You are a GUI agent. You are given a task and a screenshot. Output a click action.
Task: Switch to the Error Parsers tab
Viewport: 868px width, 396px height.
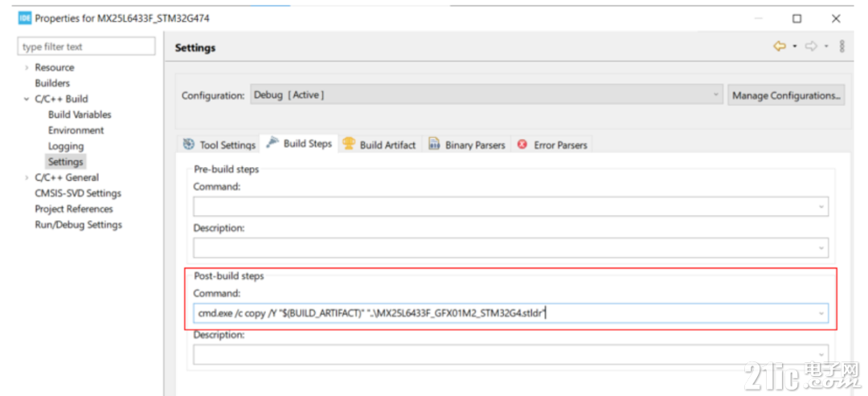click(x=552, y=145)
